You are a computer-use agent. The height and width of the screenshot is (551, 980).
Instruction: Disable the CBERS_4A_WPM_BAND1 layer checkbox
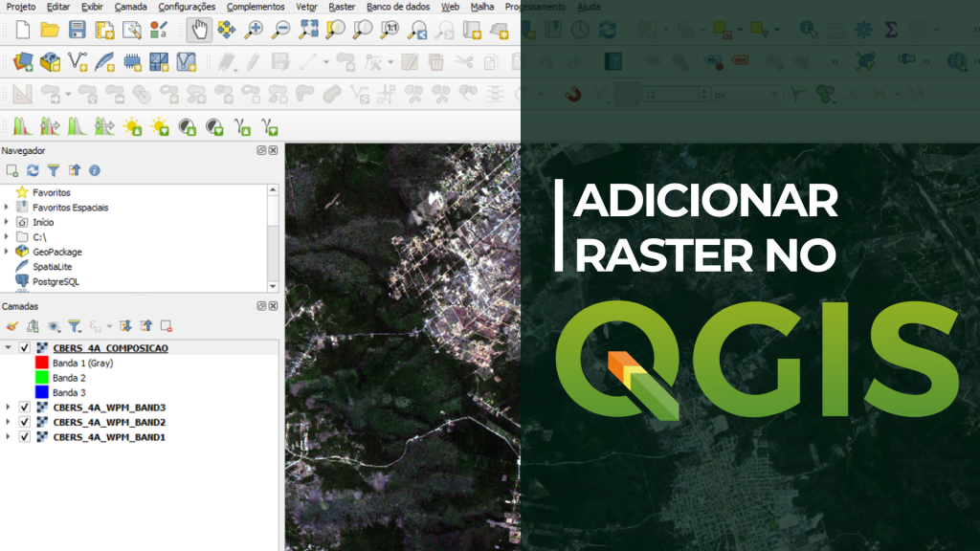[25, 437]
